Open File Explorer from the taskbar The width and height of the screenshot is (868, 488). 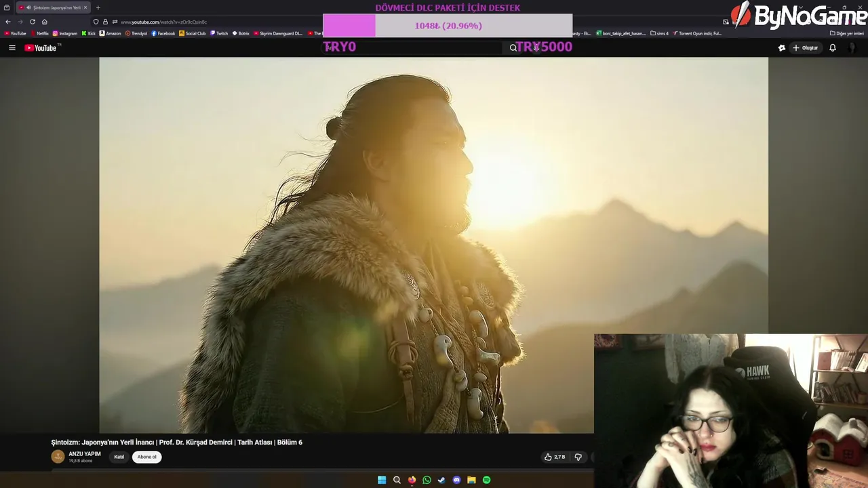click(471, 480)
